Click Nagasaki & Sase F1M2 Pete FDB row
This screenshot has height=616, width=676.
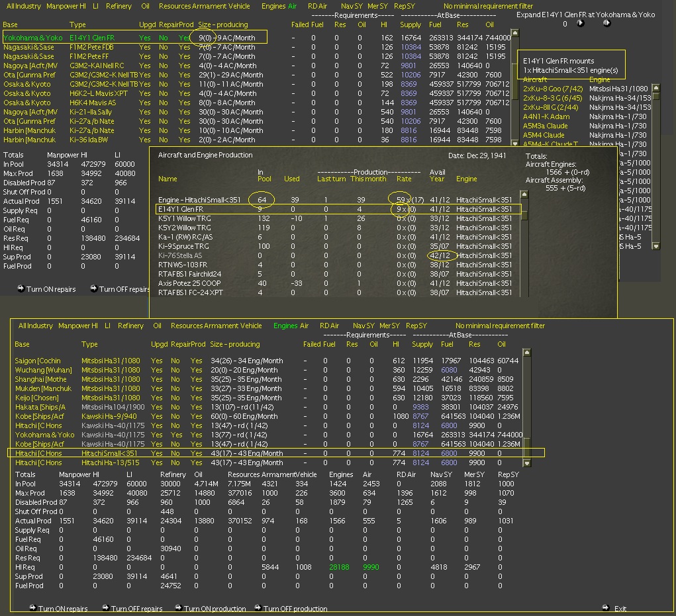click(x=256, y=47)
